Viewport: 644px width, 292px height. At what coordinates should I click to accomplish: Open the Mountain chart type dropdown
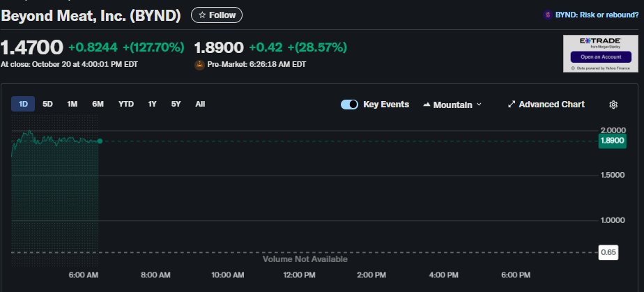pyautogui.click(x=452, y=105)
